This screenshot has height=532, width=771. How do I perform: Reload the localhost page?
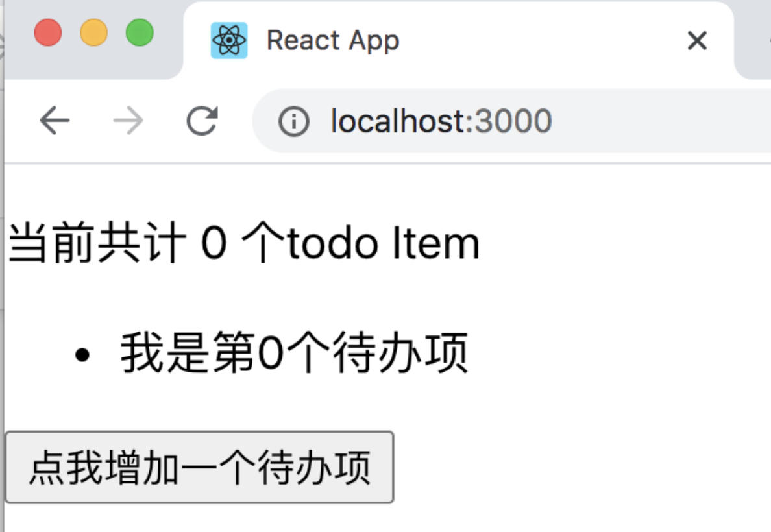tap(202, 121)
